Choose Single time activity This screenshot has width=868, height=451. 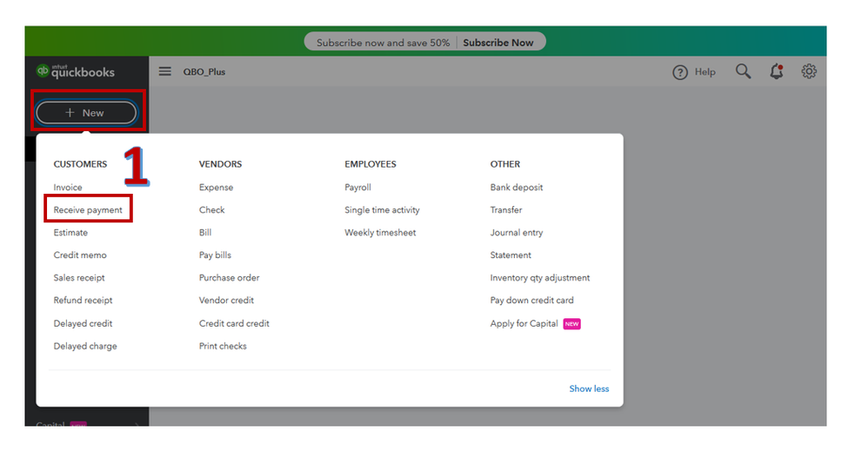382,209
